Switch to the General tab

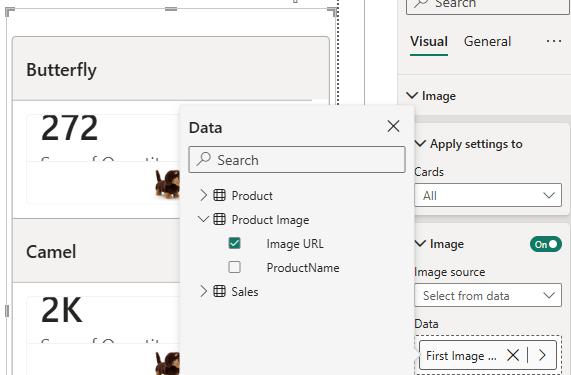pyautogui.click(x=487, y=42)
